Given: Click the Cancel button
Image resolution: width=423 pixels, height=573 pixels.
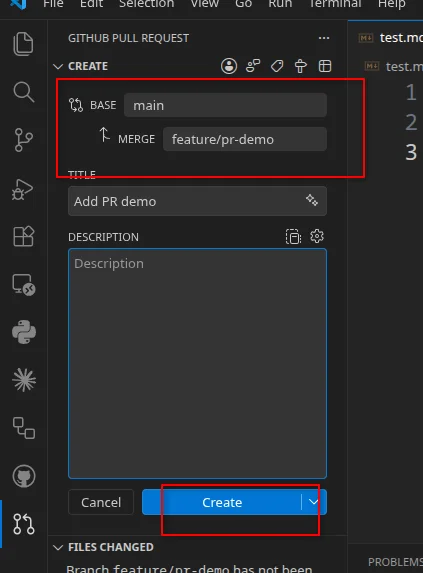Looking at the screenshot, I should pyautogui.click(x=101, y=502).
